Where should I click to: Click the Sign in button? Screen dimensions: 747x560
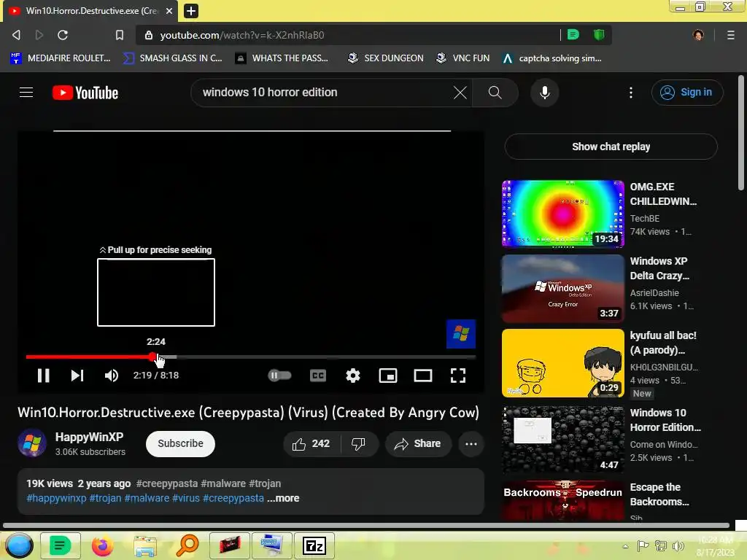point(687,93)
